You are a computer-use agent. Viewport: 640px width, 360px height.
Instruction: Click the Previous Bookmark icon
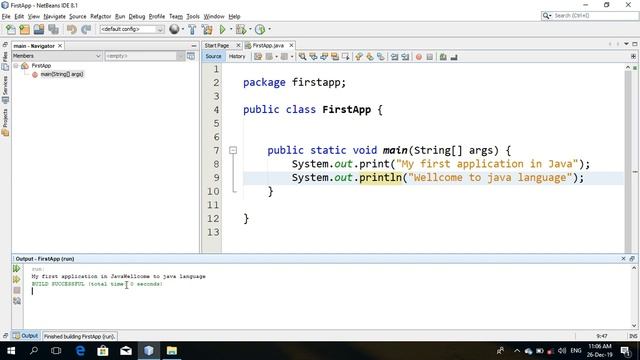pos(359,57)
